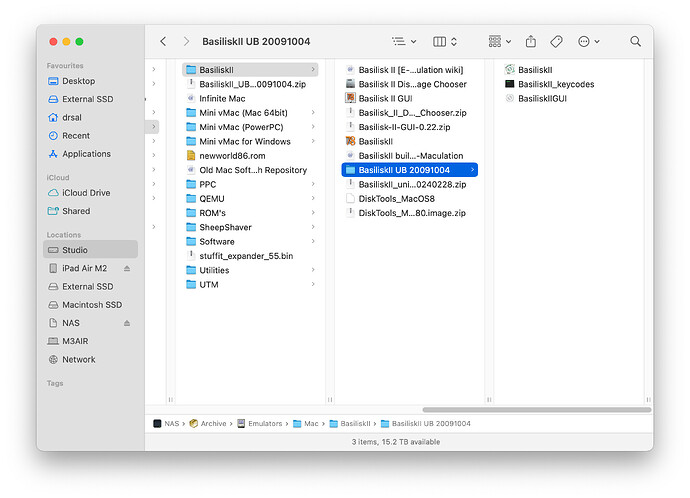Select Basilisk II Dis...age Chooser app
The image size is (690, 498).
pyautogui.click(x=410, y=84)
